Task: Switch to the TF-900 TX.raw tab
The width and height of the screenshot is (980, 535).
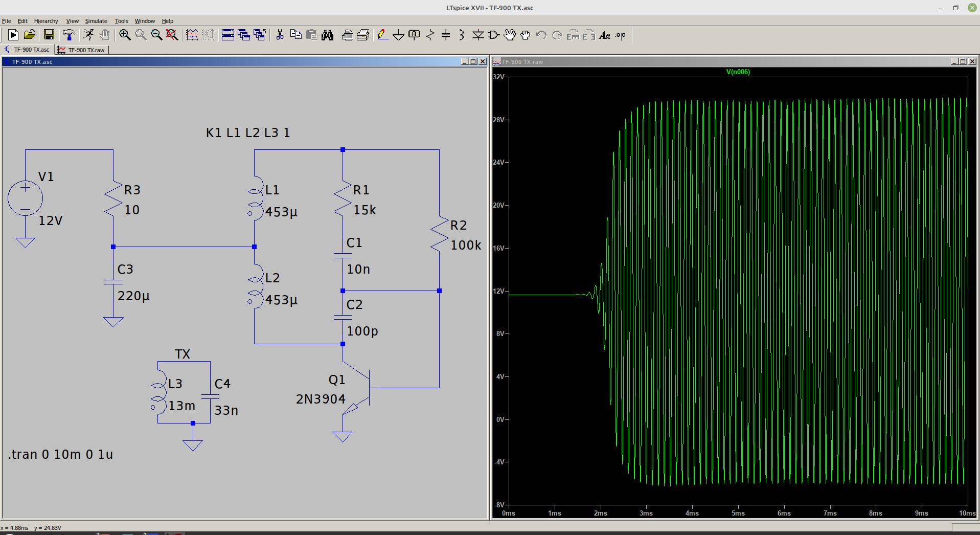Action: pos(82,50)
